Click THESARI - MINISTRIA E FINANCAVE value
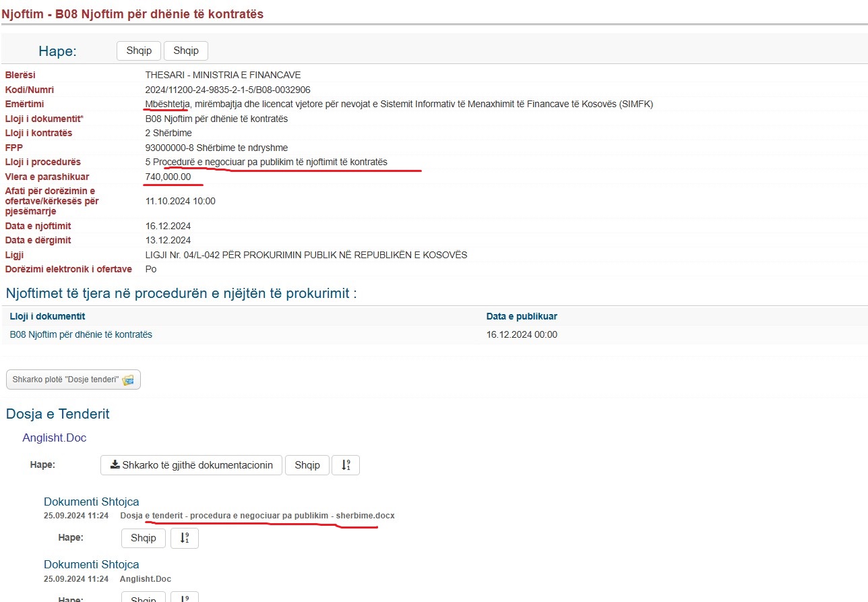The image size is (868, 602). coord(223,75)
